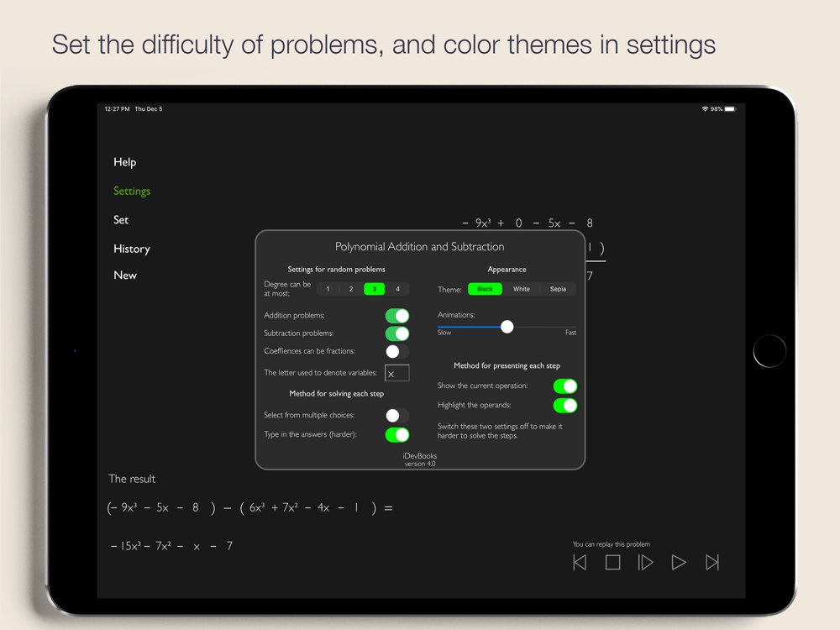Viewport: 840px width, 630px height.
Task: Click 'Settings for random problems' heading
Action: 337,269
